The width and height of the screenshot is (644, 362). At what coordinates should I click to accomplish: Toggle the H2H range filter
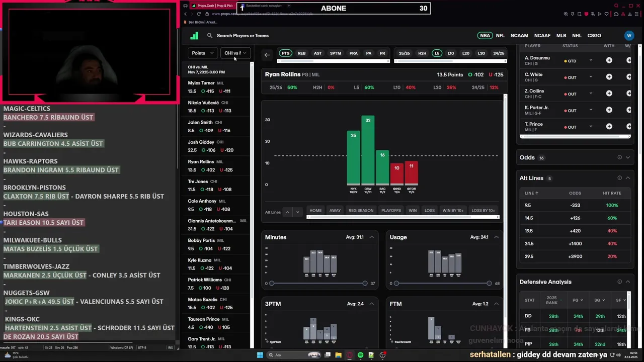[x=422, y=53]
